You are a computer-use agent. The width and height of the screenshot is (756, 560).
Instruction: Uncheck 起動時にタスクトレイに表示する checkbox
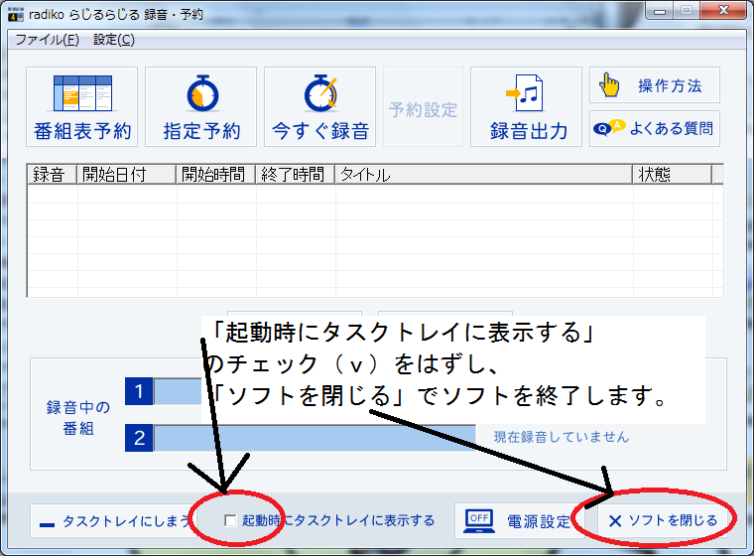coord(230,521)
